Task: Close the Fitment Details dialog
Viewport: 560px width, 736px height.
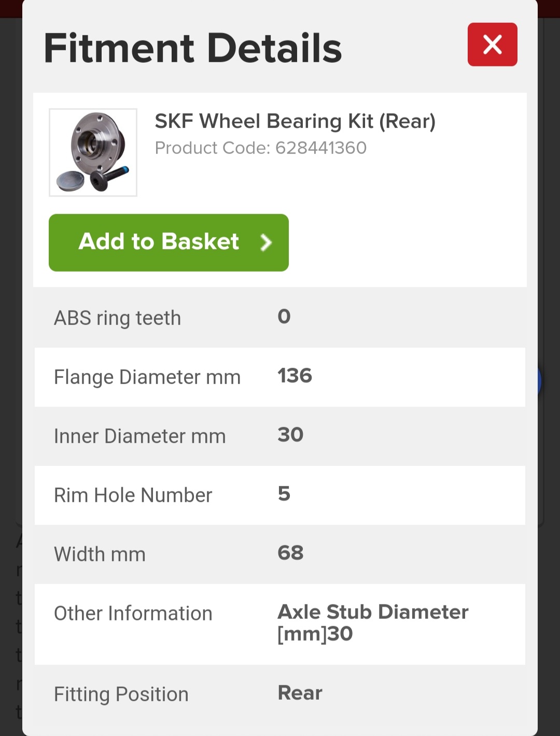Action: (492, 45)
